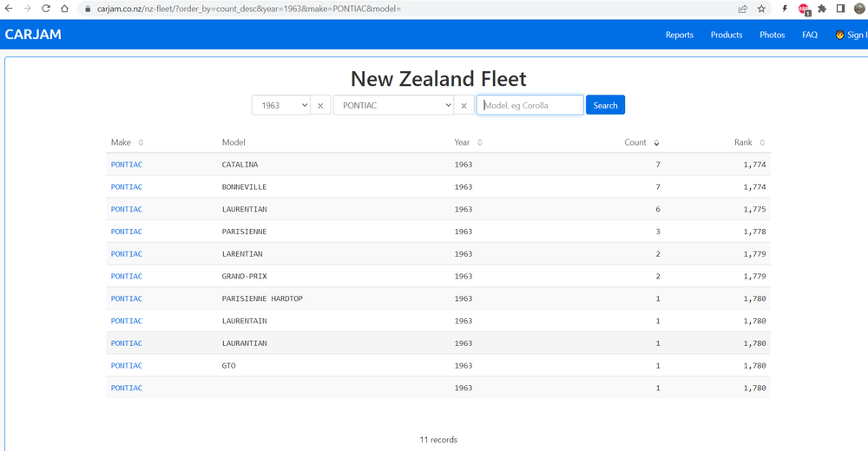
Task: Select the PARISIENNE HARDTOP model cell
Action: (x=262, y=298)
